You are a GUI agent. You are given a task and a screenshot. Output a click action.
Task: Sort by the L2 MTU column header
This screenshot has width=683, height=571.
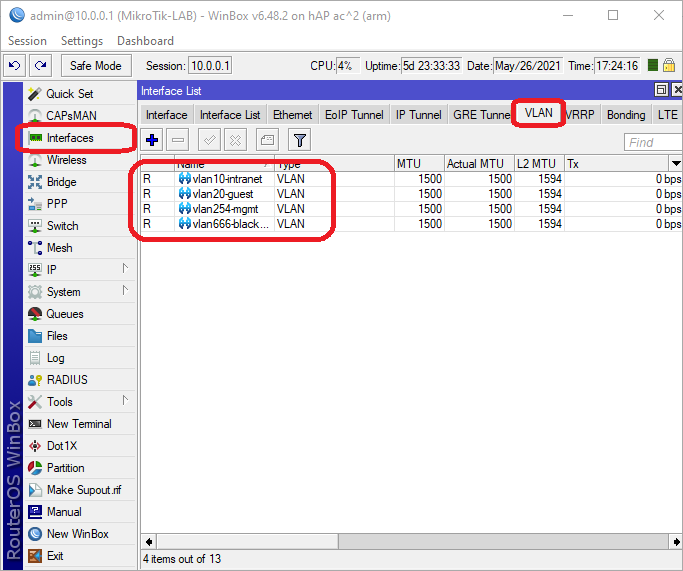[539, 164]
